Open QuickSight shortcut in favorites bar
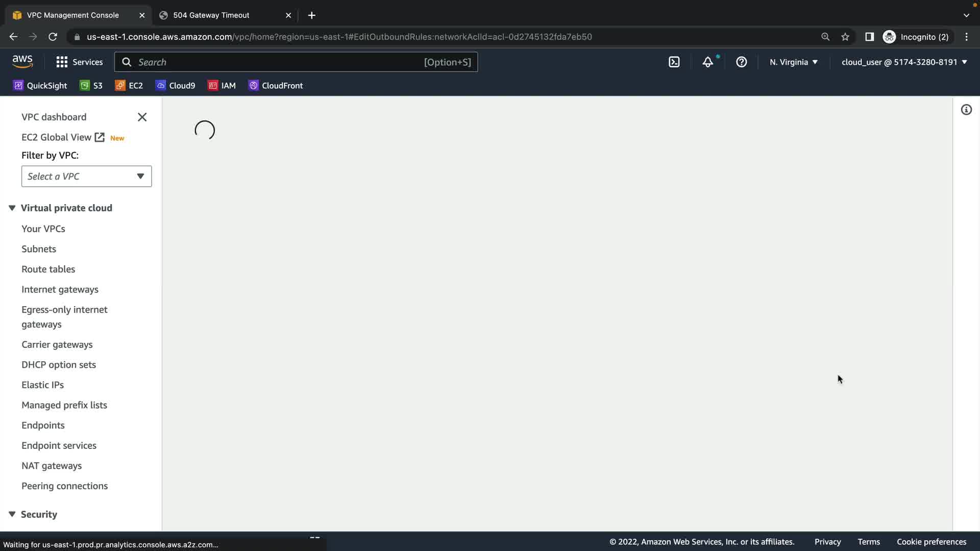Screen dimensions: 980x551 tap(40, 86)
